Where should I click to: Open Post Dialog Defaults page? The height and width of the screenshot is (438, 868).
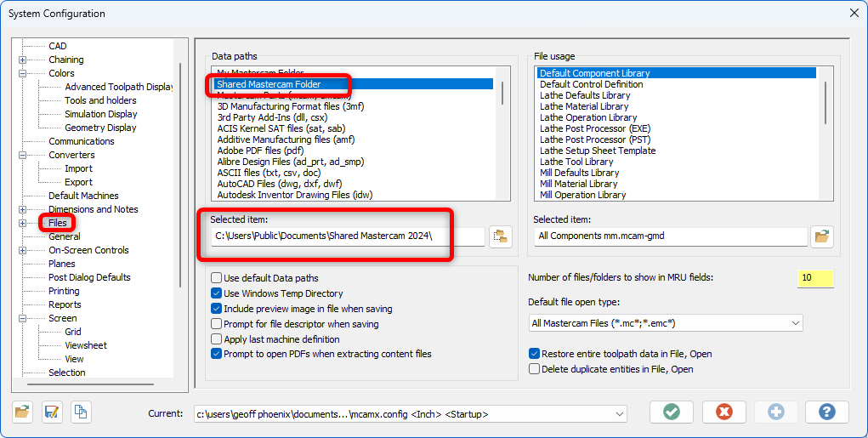click(89, 277)
